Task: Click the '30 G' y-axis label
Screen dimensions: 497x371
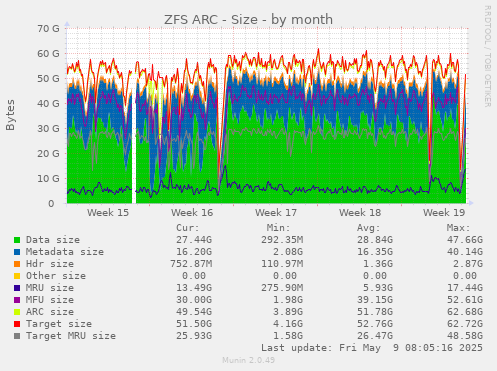Action: coord(48,129)
